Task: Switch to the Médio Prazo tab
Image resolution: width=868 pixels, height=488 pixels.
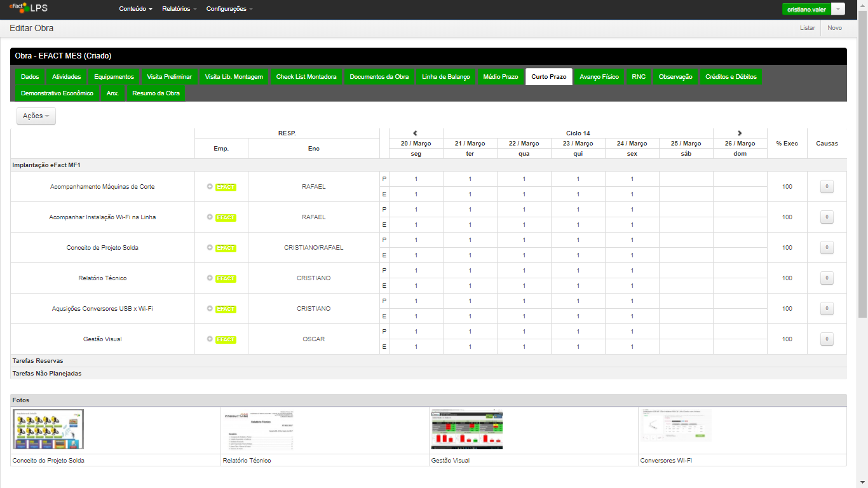Action: [501, 77]
